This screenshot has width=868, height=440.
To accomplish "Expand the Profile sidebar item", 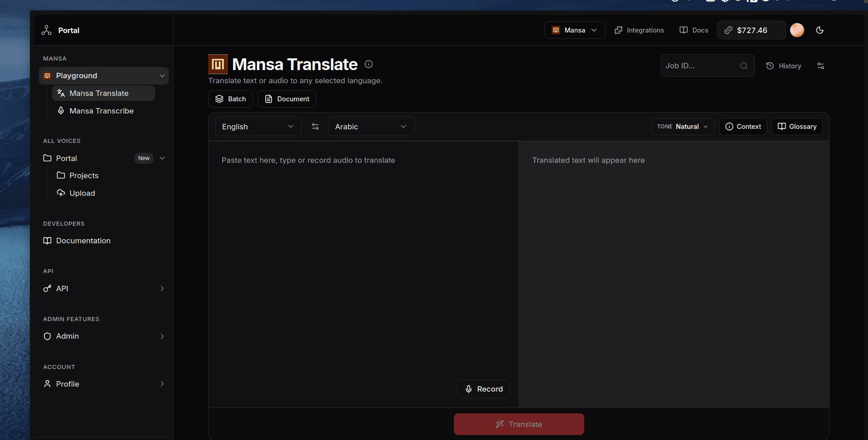I will pos(104,384).
